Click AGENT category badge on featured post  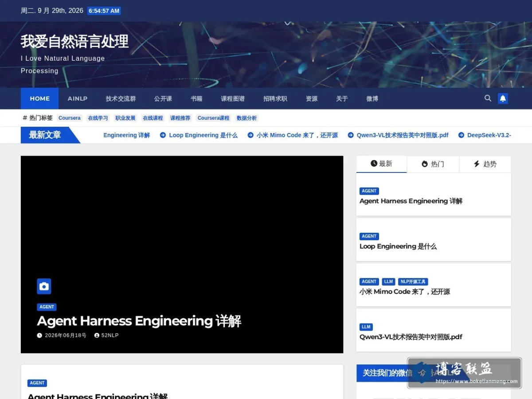click(x=47, y=307)
